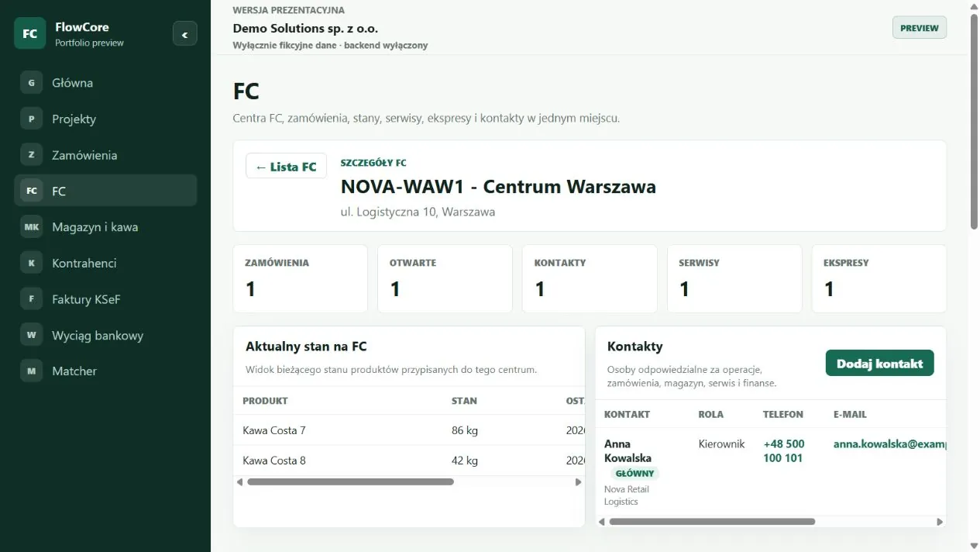
Task: Select the Serwisy stat card
Action: 734,279
